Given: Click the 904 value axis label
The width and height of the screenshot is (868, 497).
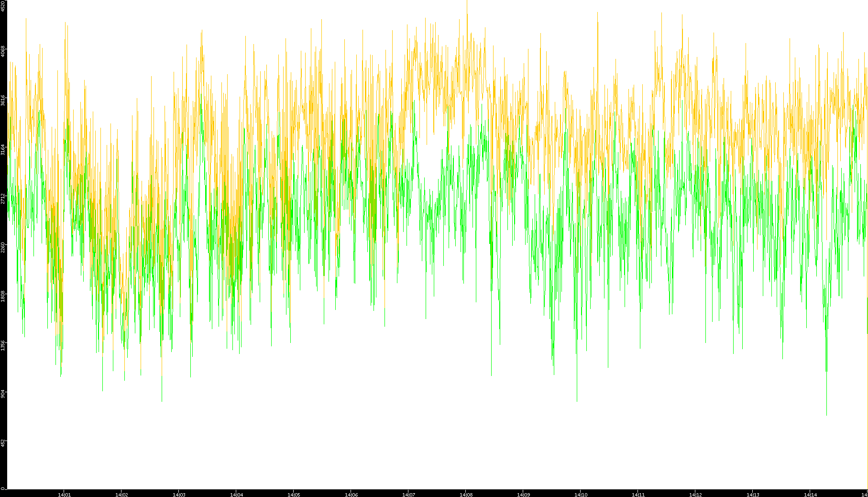Looking at the screenshot, I should click(3, 394).
